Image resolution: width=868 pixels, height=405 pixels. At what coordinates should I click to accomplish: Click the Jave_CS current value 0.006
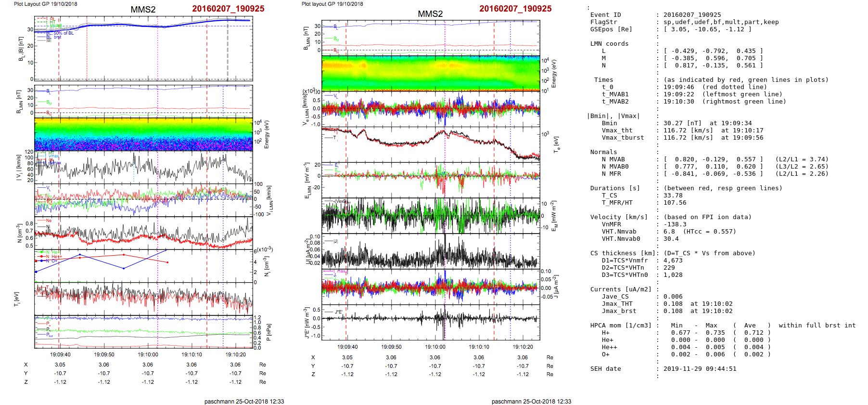point(673,297)
